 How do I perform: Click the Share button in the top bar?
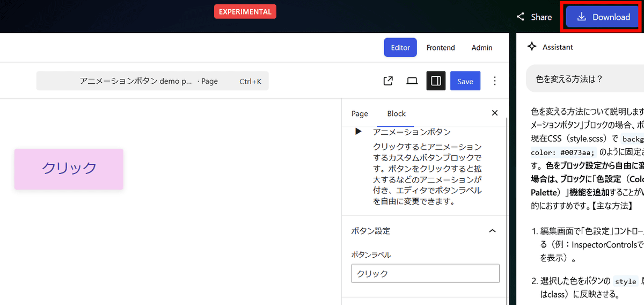click(x=534, y=17)
